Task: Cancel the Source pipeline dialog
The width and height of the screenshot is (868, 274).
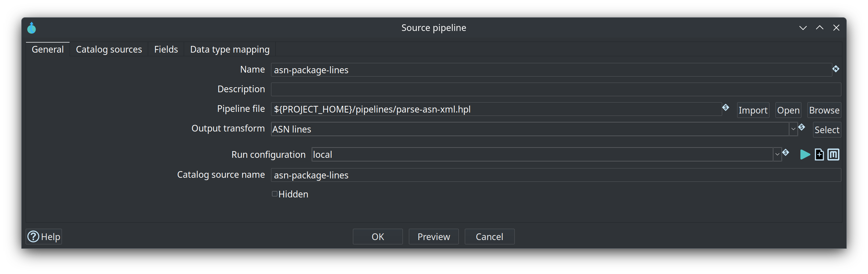Action: [489, 237]
